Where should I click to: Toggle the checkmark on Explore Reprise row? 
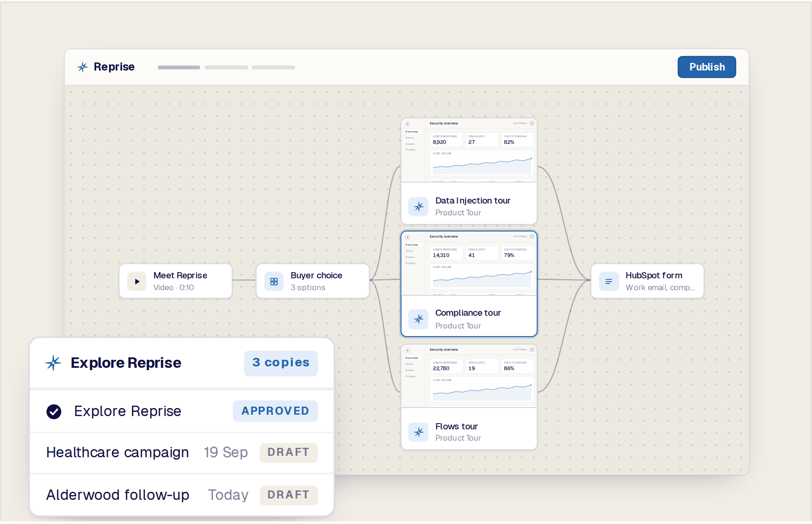coord(54,412)
